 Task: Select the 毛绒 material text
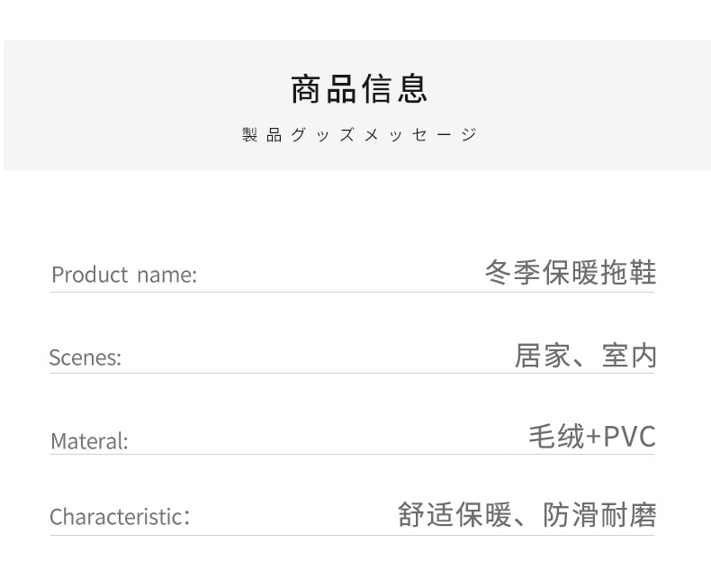[556, 437]
